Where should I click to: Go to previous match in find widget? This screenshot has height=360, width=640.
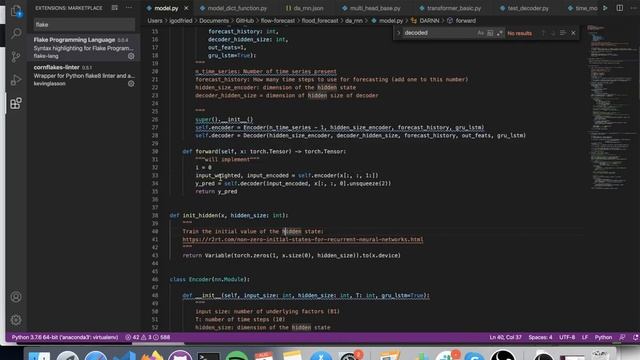[543, 33]
